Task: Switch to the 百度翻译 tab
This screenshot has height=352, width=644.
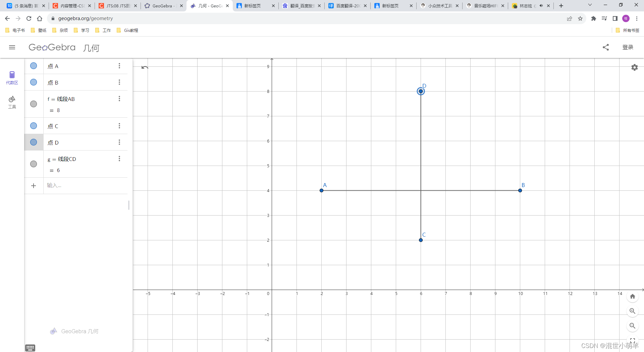Action: (348, 6)
